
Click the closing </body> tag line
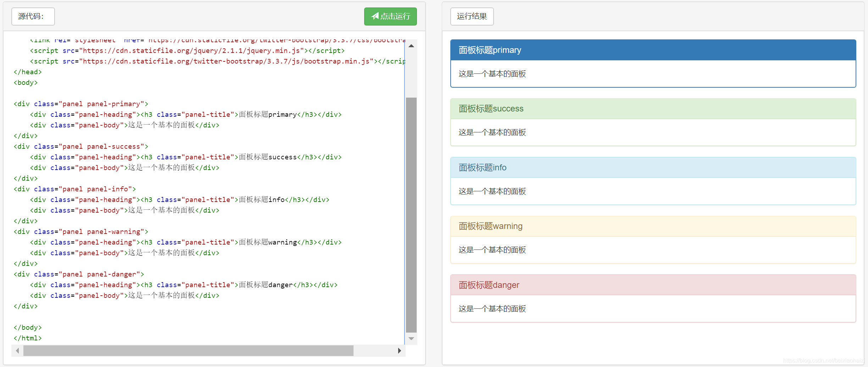pyautogui.click(x=28, y=327)
